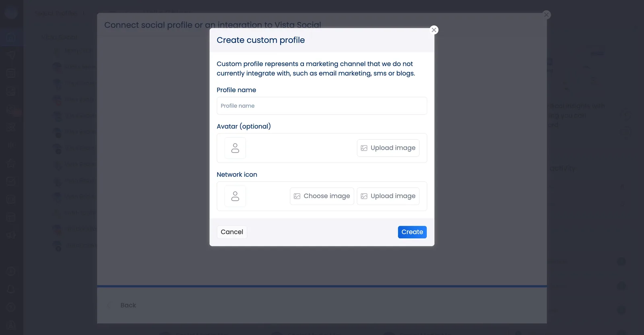Viewport: 644px width, 335px height.
Task: Open the checkmark tasks icon in sidebar
Action: pos(11,181)
